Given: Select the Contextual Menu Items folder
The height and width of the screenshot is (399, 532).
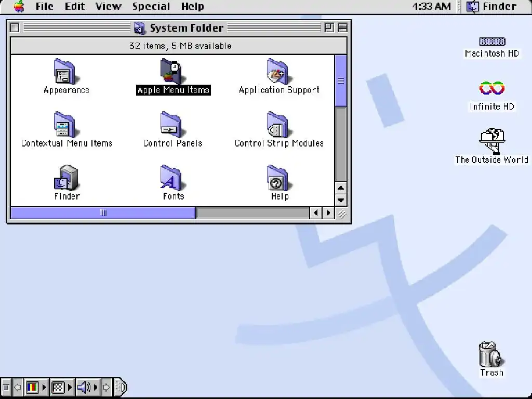Looking at the screenshot, I should [x=66, y=125].
